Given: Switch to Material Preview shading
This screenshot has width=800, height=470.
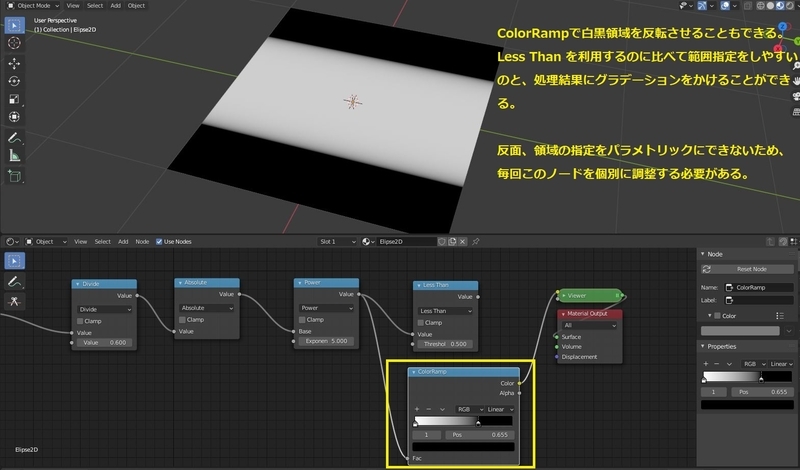Looking at the screenshot, I should tap(780, 6).
